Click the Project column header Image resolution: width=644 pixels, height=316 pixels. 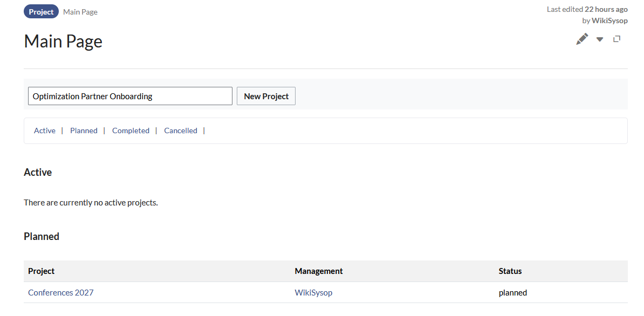point(42,271)
